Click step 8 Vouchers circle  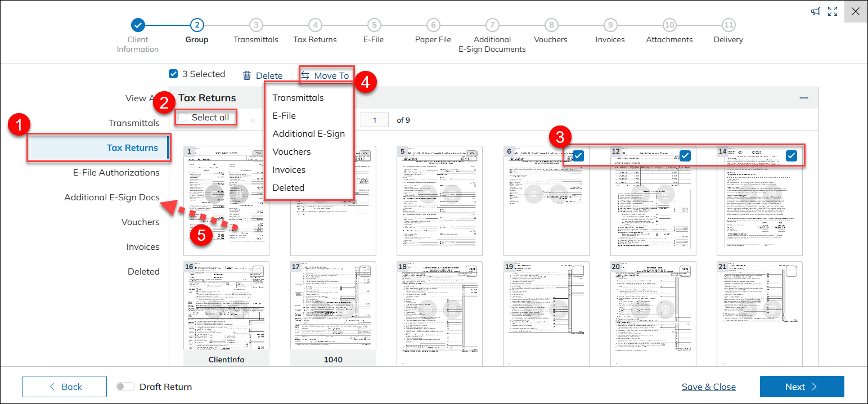[x=551, y=25]
